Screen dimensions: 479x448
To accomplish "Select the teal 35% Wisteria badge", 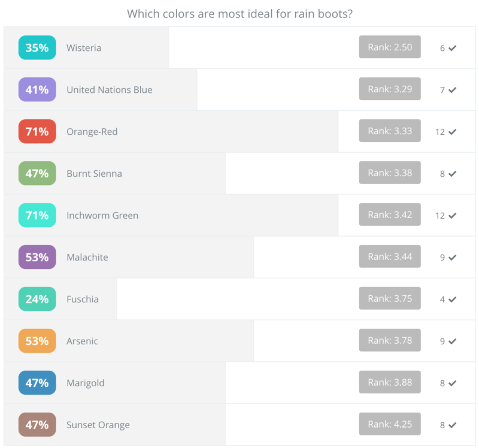I will [x=37, y=48].
